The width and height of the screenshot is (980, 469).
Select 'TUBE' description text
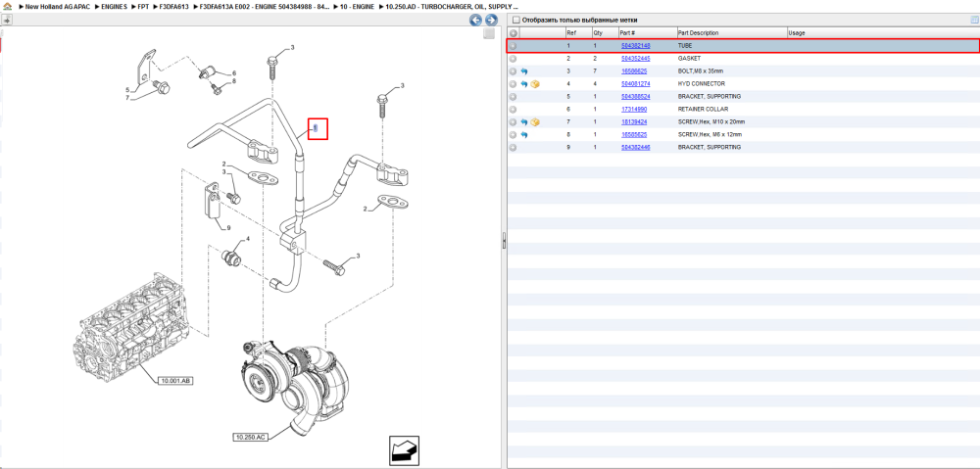tap(685, 46)
